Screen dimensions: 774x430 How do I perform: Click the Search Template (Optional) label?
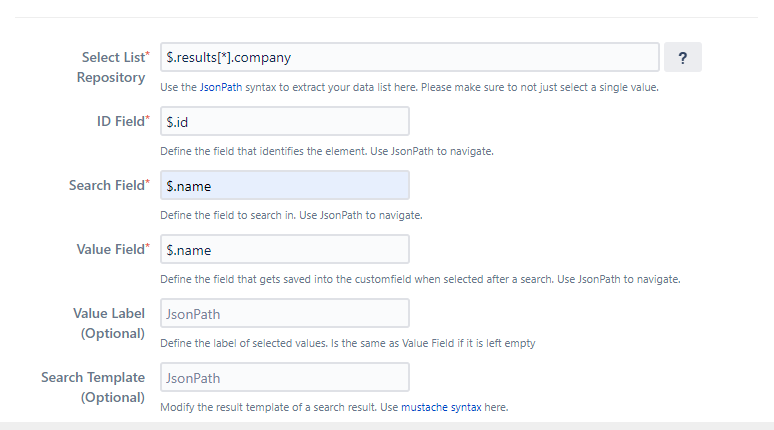pos(93,387)
